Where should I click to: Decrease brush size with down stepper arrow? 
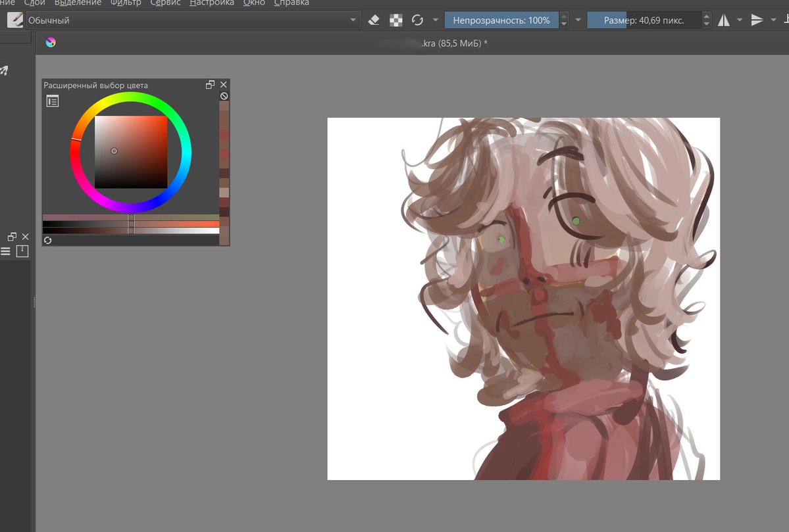tap(707, 24)
